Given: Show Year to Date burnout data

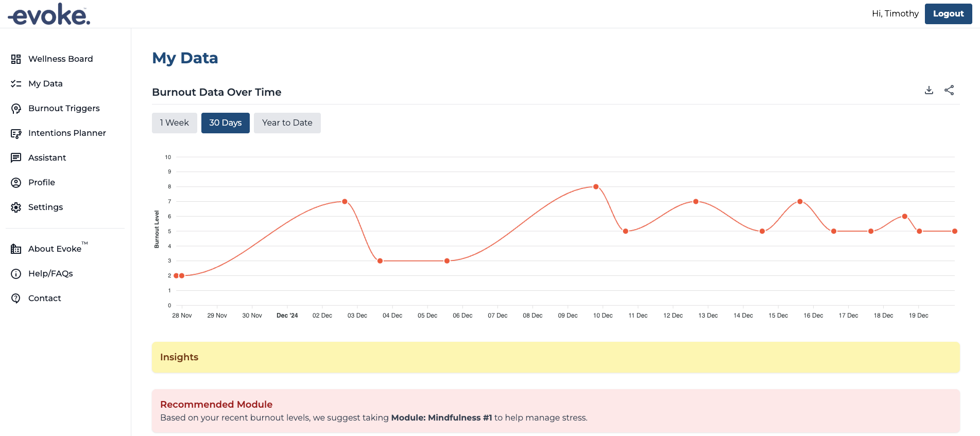Looking at the screenshot, I should 287,123.
